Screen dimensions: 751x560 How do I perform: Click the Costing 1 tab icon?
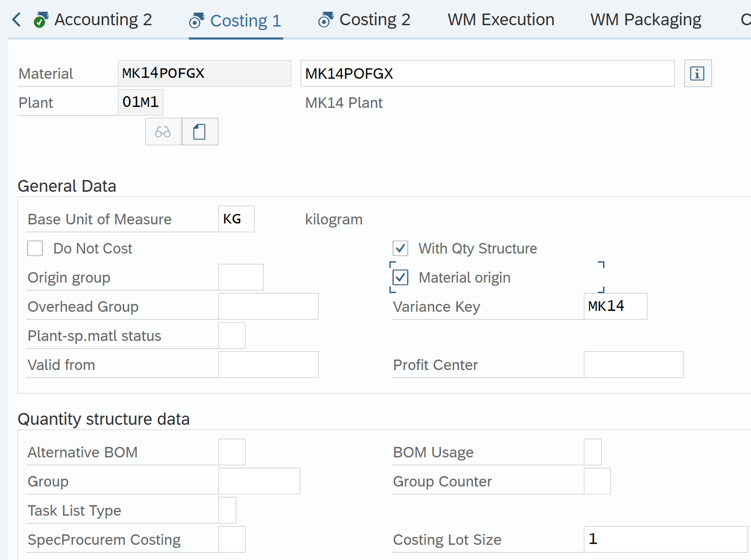[196, 21]
